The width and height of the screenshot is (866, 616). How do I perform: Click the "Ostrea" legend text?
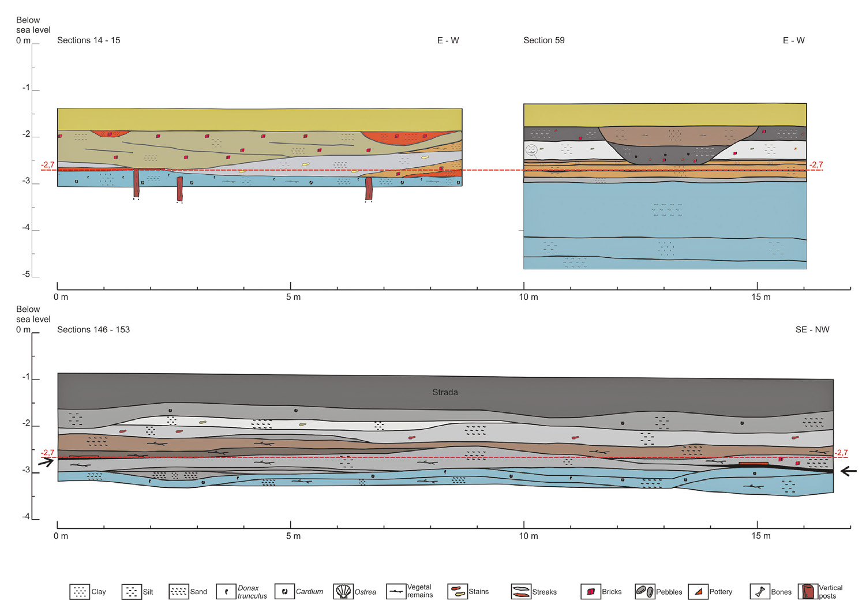(x=365, y=592)
